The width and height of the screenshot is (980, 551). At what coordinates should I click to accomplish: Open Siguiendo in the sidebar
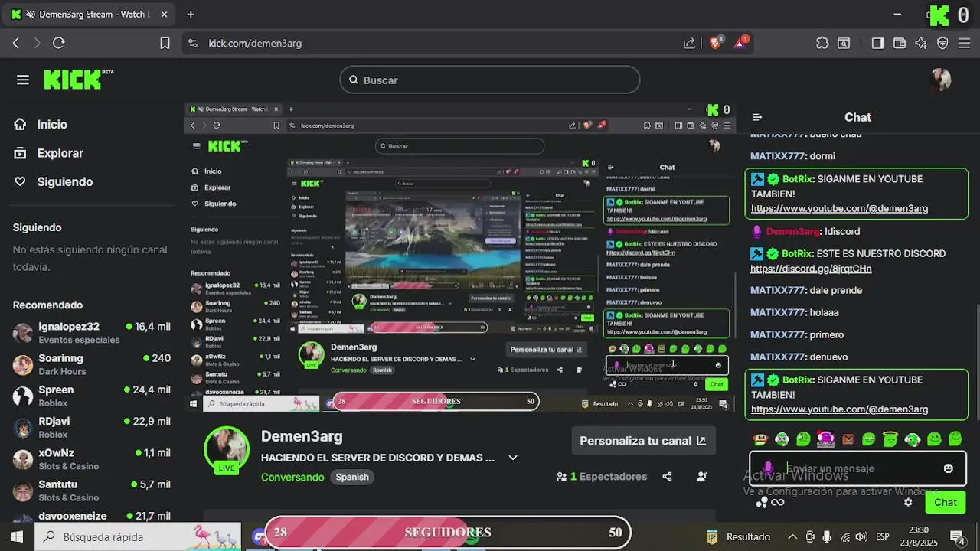click(x=54, y=181)
